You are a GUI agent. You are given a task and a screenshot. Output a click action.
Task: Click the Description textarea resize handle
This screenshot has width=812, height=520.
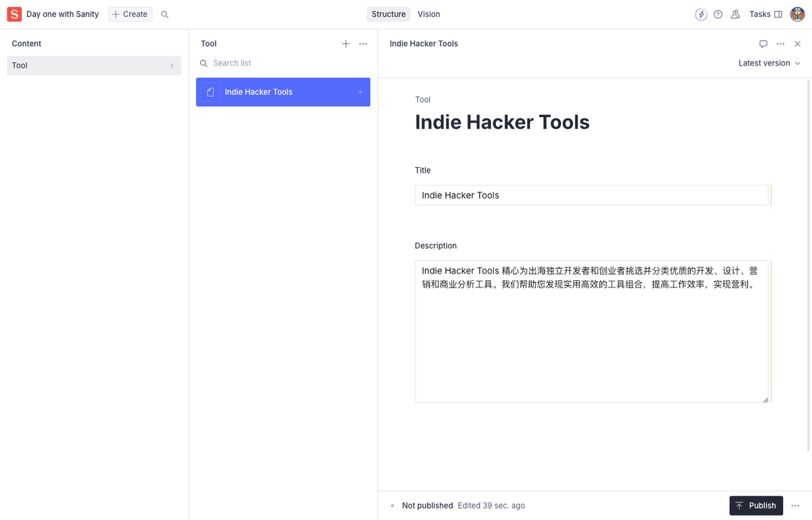[x=765, y=399]
